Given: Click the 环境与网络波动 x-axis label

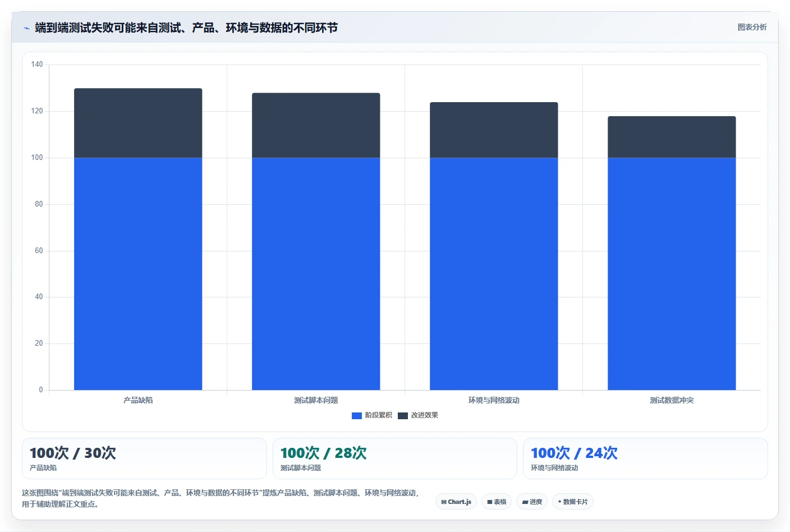Looking at the screenshot, I should 494,400.
